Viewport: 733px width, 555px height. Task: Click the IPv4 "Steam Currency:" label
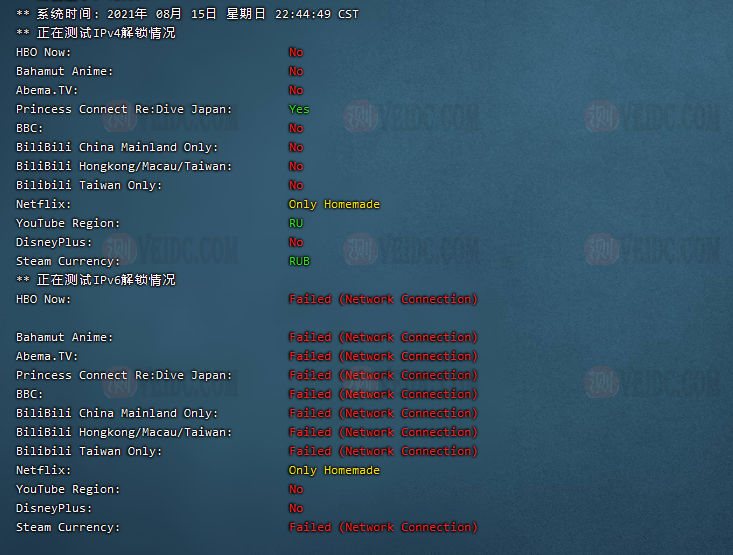point(68,261)
